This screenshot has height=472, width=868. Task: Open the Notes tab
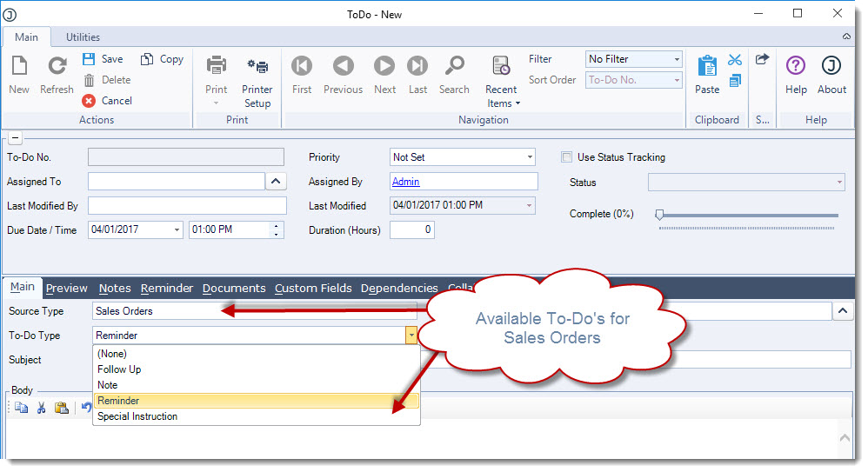(x=115, y=289)
